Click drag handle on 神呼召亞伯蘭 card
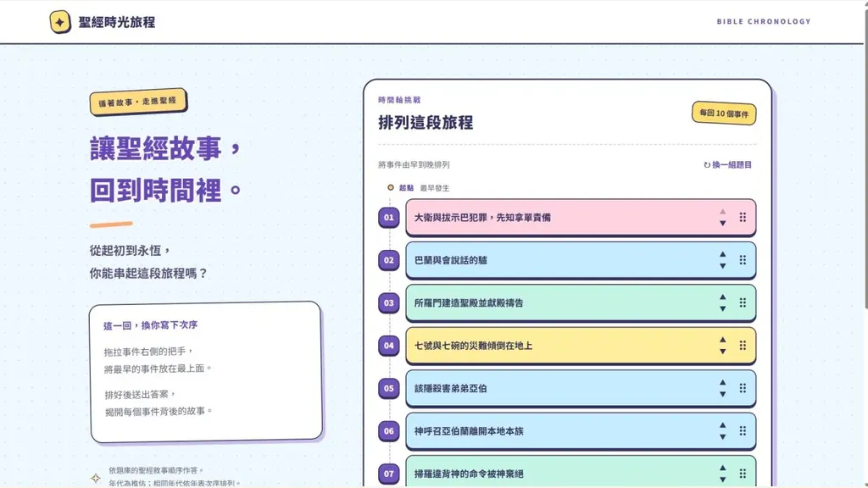This screenshot has width=868, height=488. tap(743, 431)
